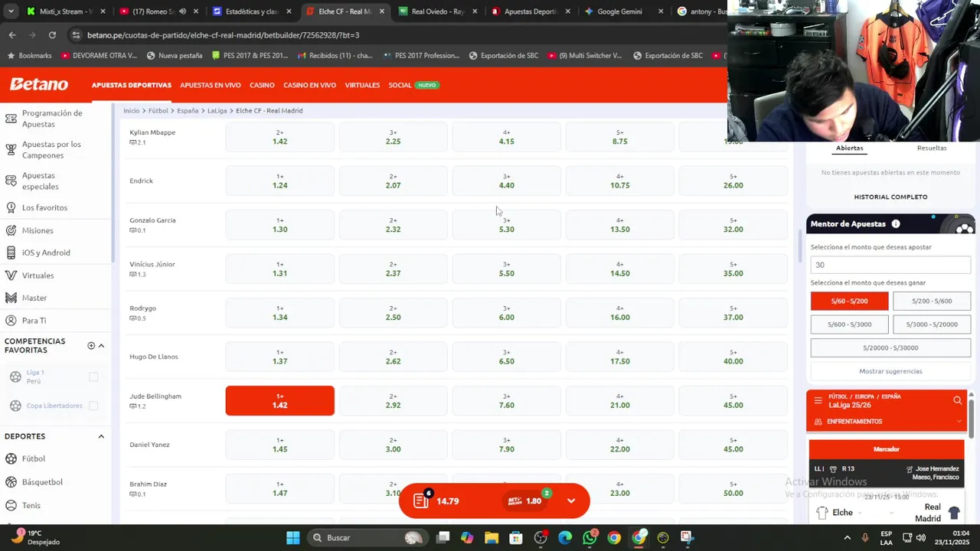This screenshot has width=980, height=551.
Task: Check the Liga 1 Perú favorite checkbox
Action: (x=93, y=377)
